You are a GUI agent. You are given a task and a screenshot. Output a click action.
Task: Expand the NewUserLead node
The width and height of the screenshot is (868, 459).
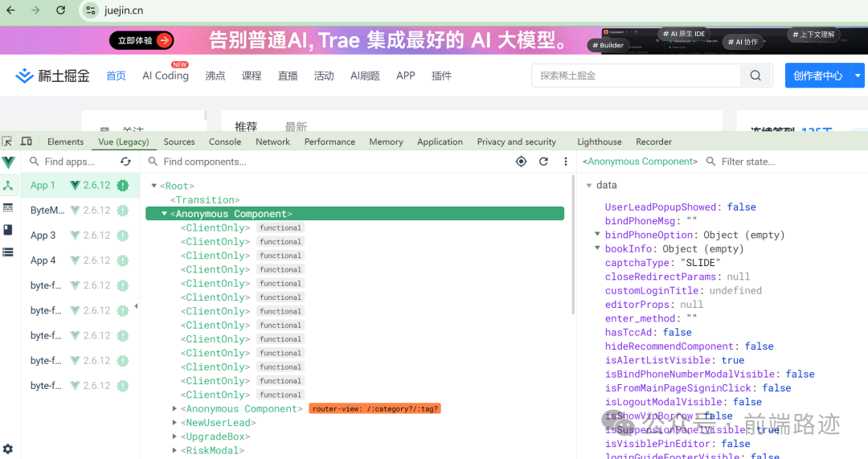click(174, 423)
